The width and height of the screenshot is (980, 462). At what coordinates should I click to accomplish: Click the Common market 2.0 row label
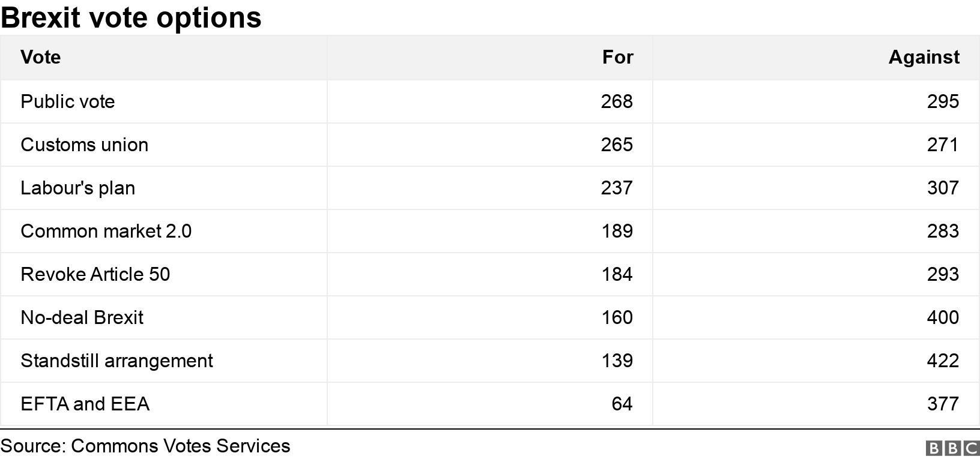[x=106, y=231]
